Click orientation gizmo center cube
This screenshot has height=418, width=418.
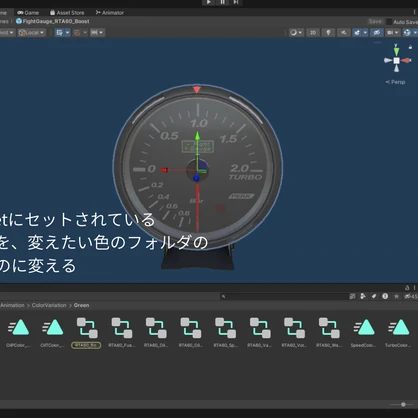pos(396,60)
